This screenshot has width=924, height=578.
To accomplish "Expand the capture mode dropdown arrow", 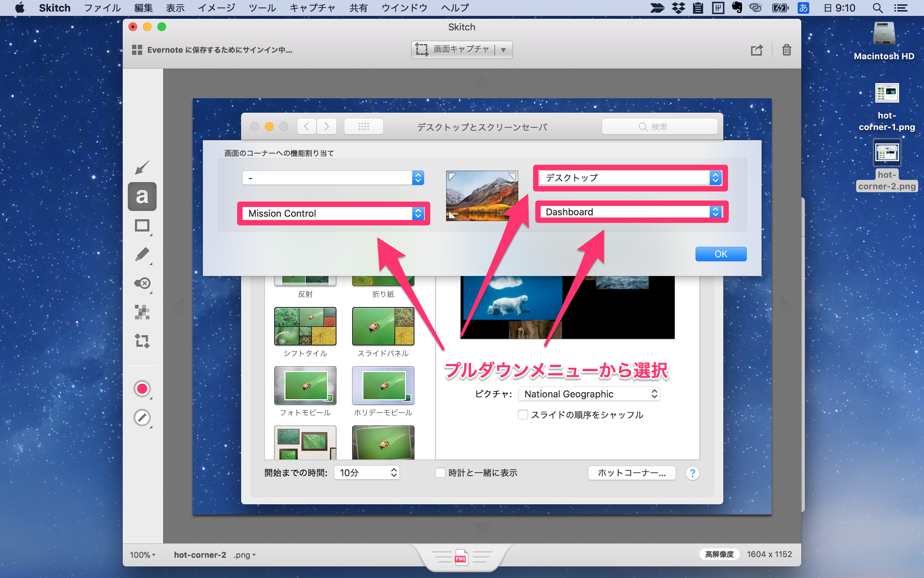I will (x=504, y=50).
